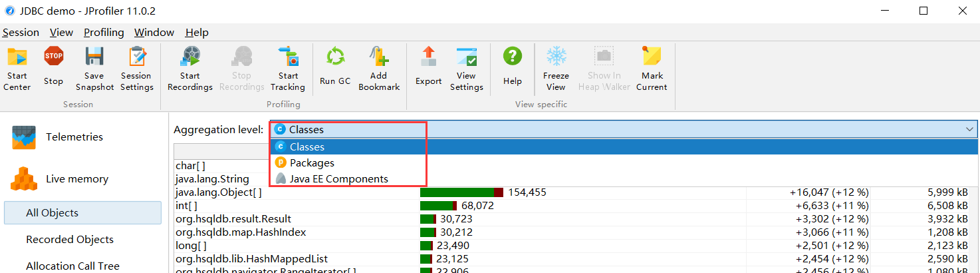980x273 pixels.
Task: Click the 68,072 instance count bar
Action: [439, 205]
